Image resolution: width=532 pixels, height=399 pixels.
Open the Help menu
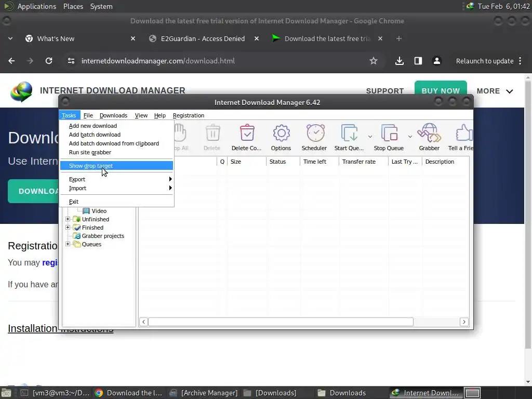point(160,115)
